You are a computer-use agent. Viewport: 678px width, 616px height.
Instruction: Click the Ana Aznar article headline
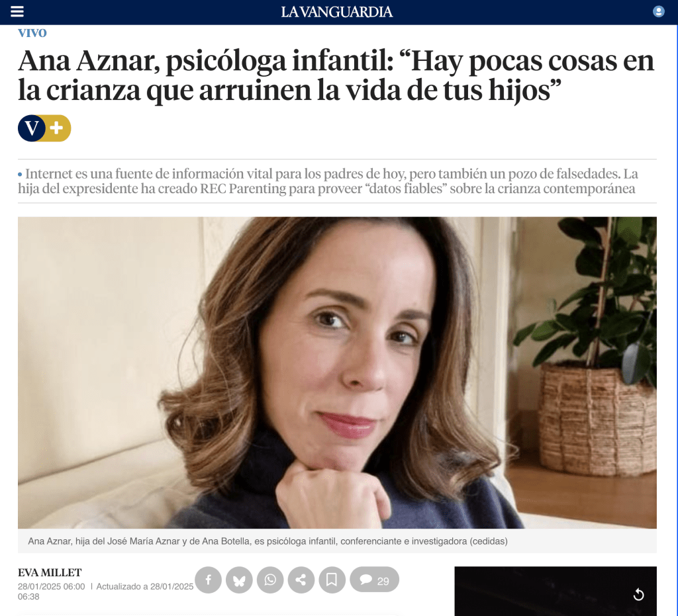(336, 75)
